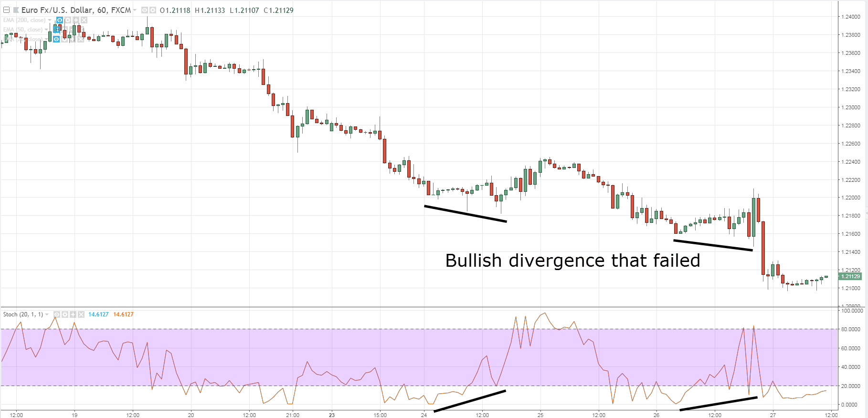Click date label 27 on time axis
Viewport: 868px width, 418px height.
773,415
